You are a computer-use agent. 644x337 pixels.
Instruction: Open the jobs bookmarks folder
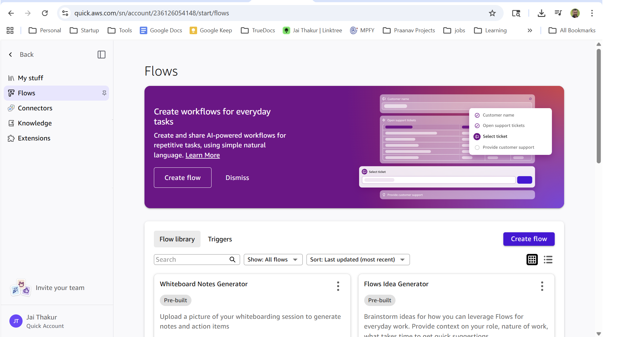pyautogui.click(x=454, y=30)
